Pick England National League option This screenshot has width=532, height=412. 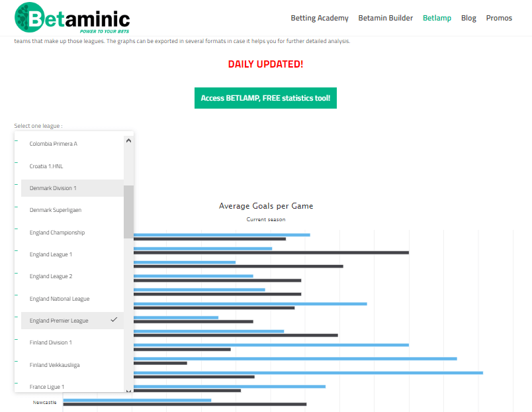click(x=72, y=299)
